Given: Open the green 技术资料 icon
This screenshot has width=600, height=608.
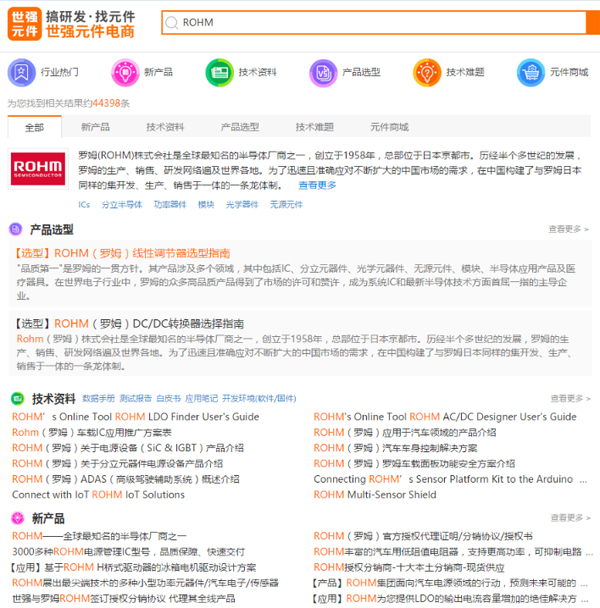Looking at the screenshot, I should point(219,73).
